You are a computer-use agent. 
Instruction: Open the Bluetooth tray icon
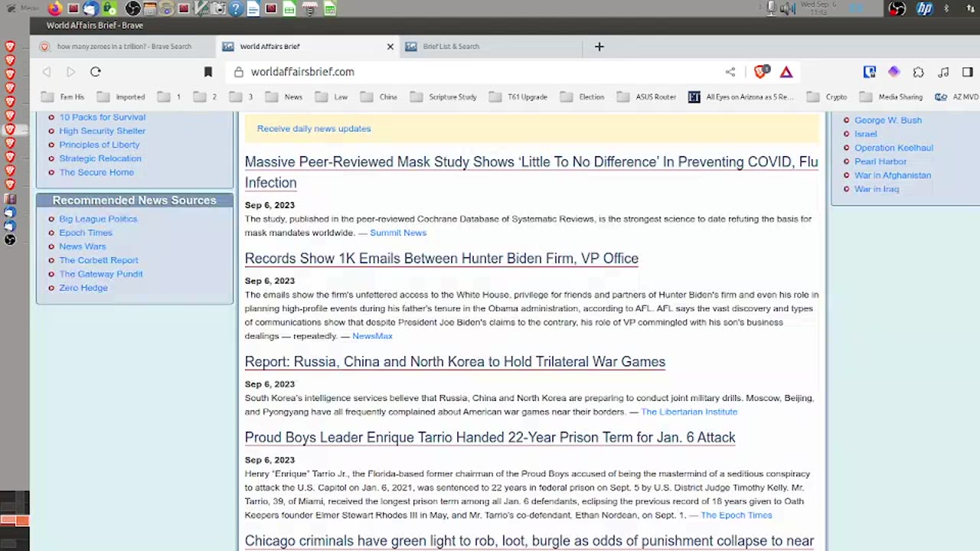946,9
